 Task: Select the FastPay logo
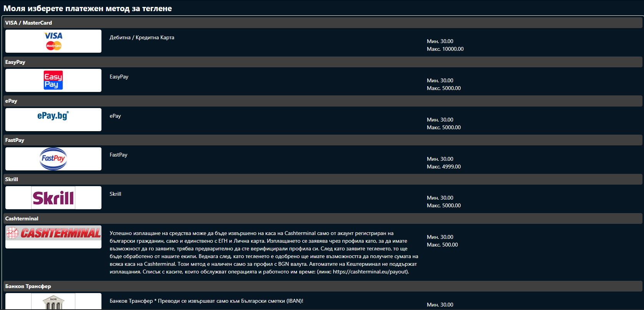[x=53, y=159]
